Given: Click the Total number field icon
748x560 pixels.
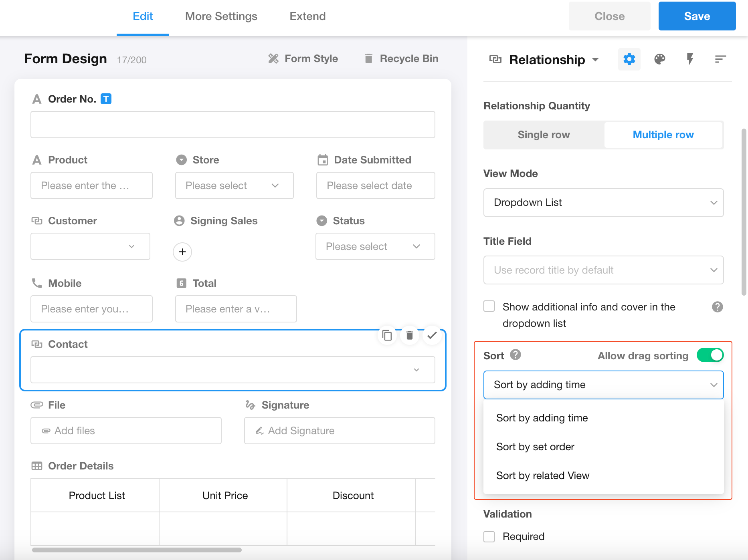Looking at the screenshot, I should [x=182, y=283].
